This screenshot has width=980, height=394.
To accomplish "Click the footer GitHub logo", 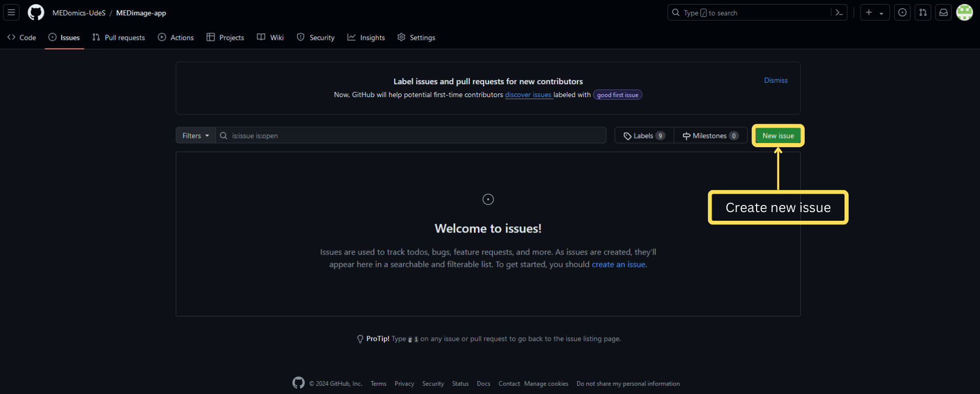I will pos(299,383).
